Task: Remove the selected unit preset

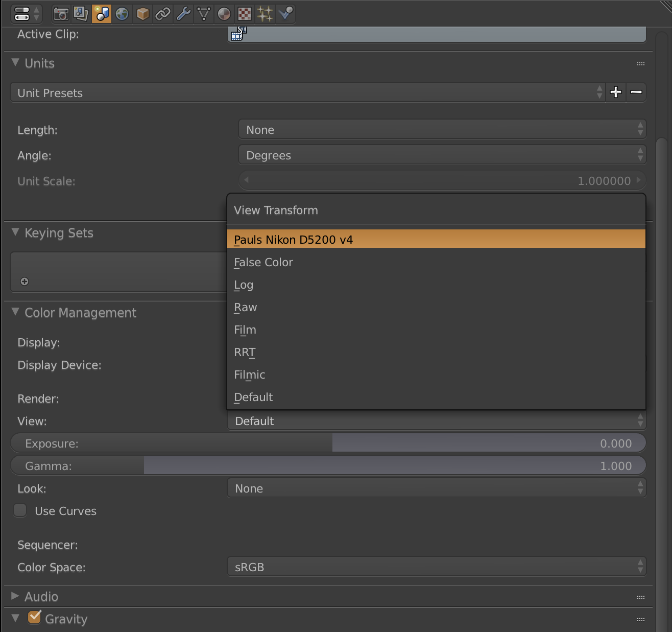Action: 636,92
